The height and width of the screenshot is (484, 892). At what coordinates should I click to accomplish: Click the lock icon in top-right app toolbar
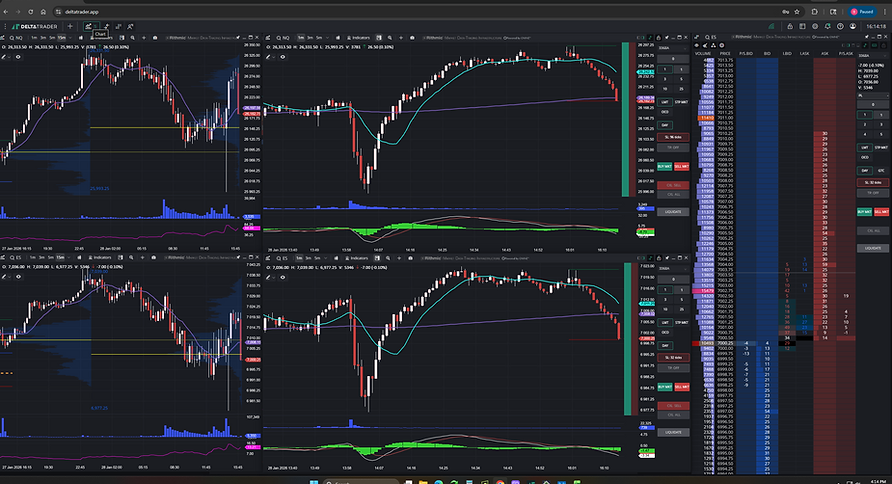[x=790, y=26]
